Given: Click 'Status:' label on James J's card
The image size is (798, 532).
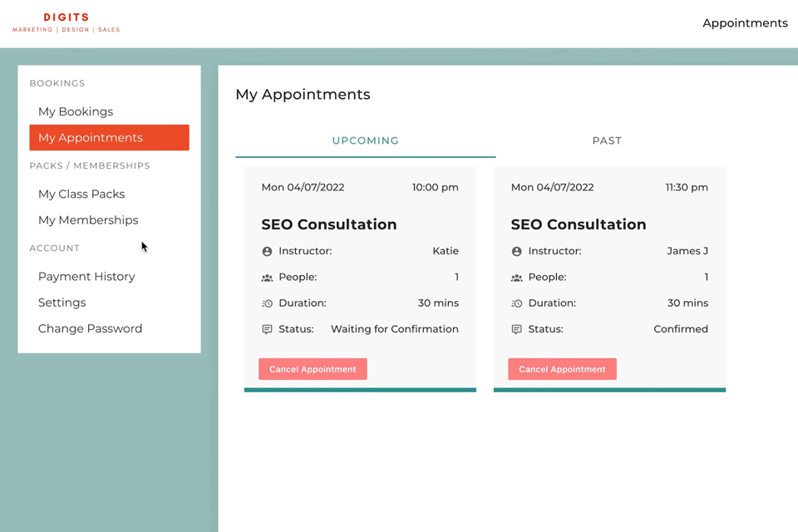Looking at the screenshot, I should (x=545, y=329).
